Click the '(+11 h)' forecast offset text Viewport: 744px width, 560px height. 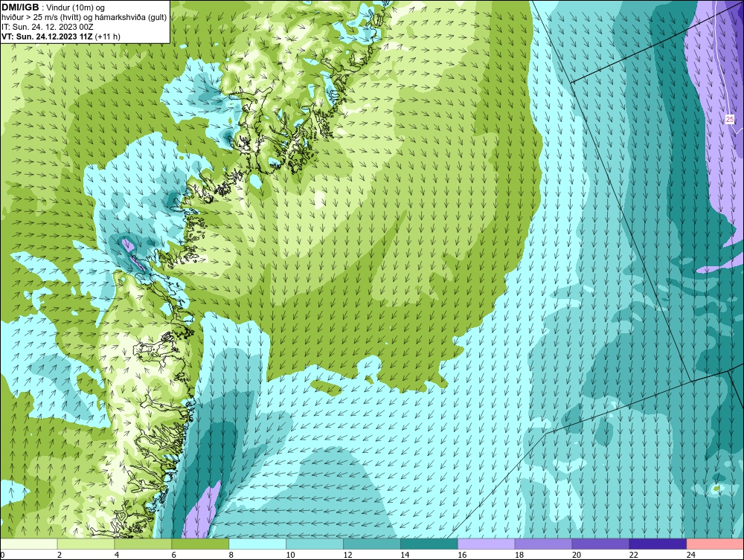[108, 36]
